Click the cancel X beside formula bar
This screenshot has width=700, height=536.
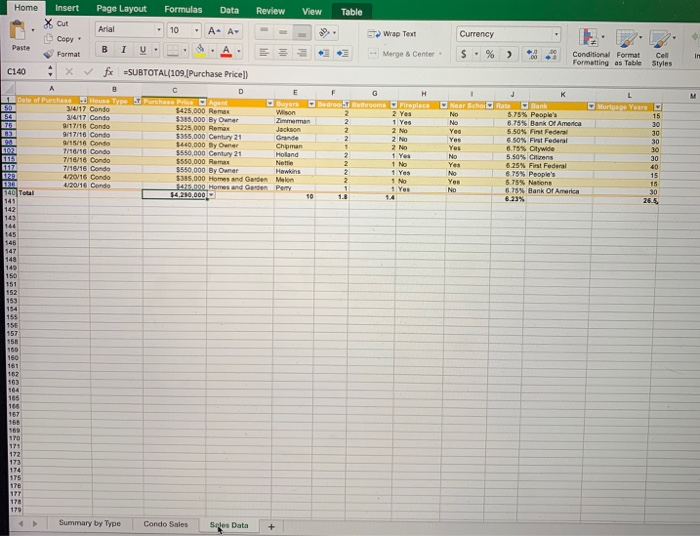(x=69, y=71)
